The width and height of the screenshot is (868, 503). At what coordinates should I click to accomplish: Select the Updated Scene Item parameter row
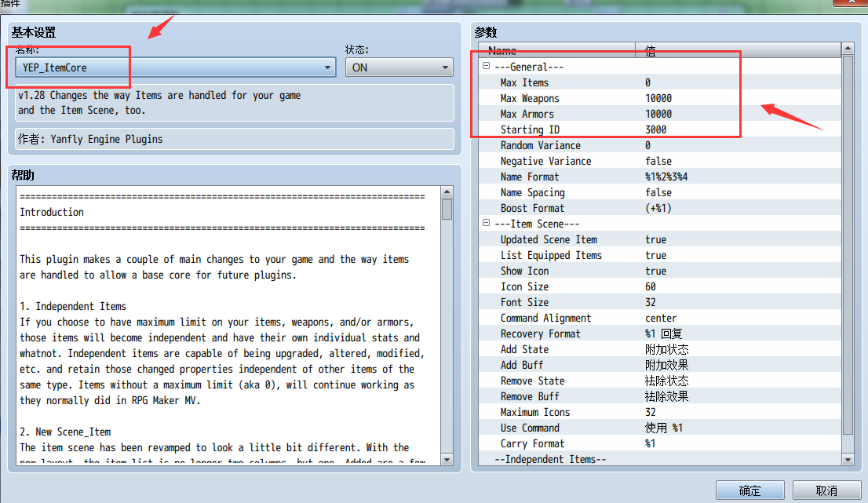tap(660, 239)
